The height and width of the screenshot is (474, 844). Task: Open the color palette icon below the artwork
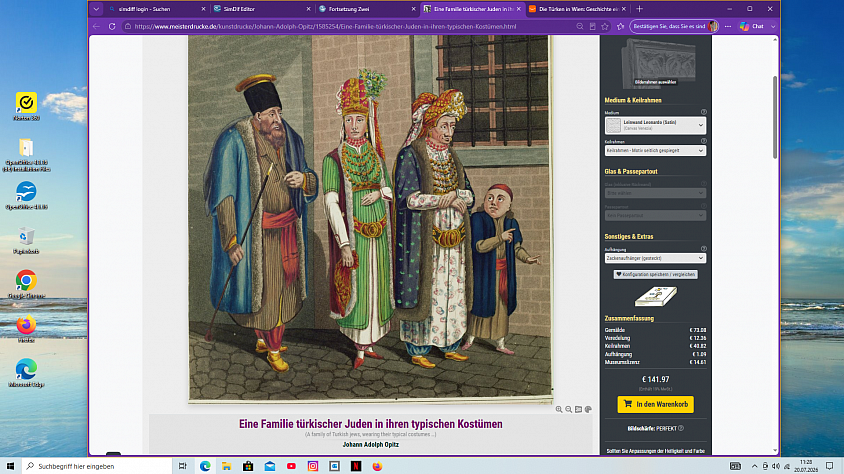tap(588, 409)
